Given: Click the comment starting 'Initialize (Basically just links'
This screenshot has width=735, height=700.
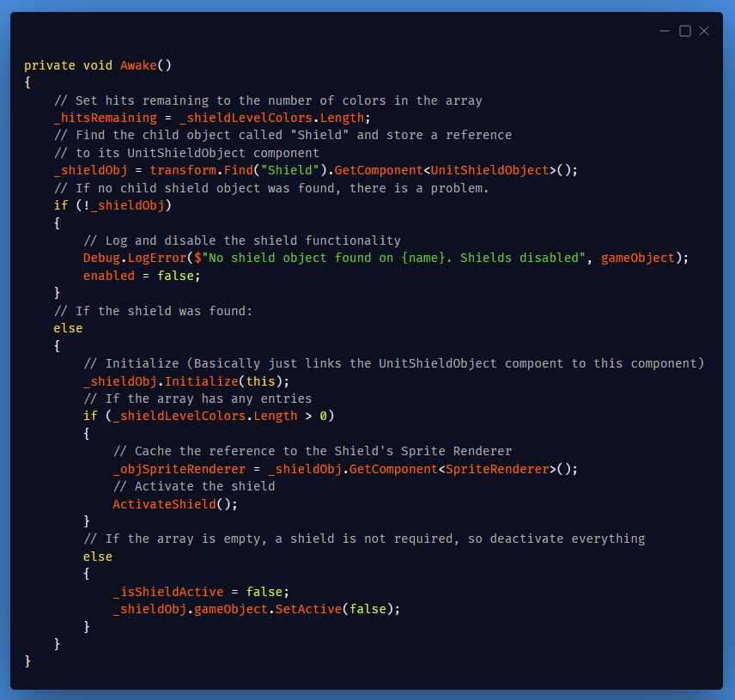Looking at the screenshot, I should pyautogui.click(x=394, y=363).
